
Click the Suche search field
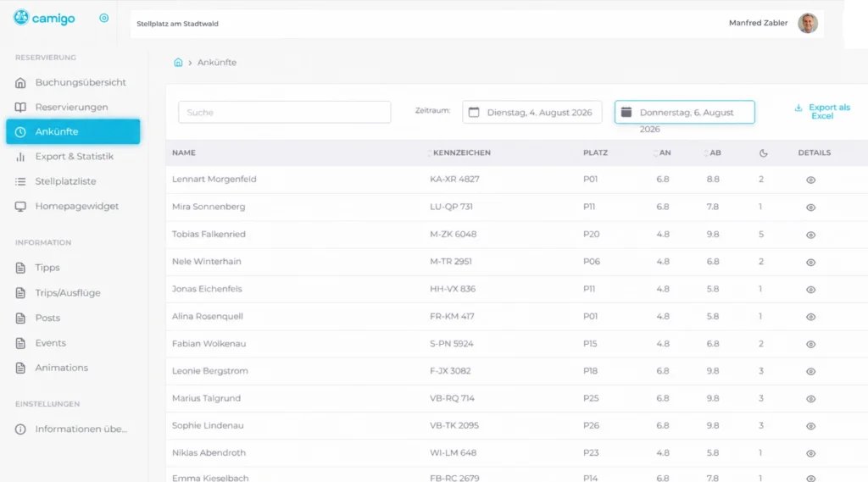[285, 113]
